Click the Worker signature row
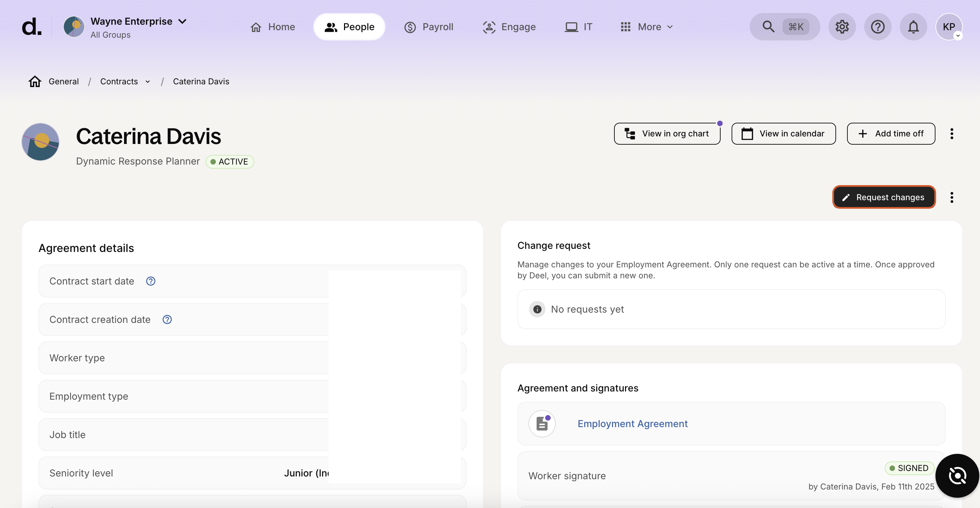The image size is (980, 508). [x=731, y=476]
